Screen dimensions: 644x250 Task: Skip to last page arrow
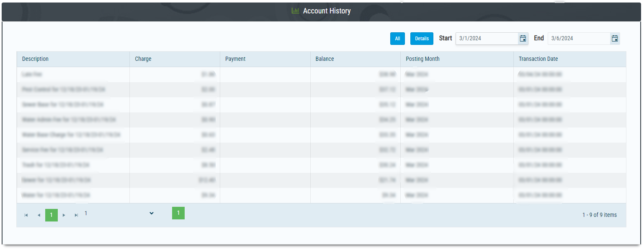76,215
